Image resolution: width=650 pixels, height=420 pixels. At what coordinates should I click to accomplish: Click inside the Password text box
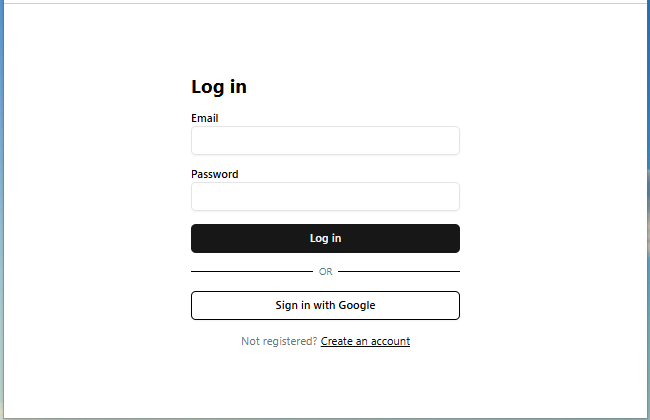click(x=325, y=197)
